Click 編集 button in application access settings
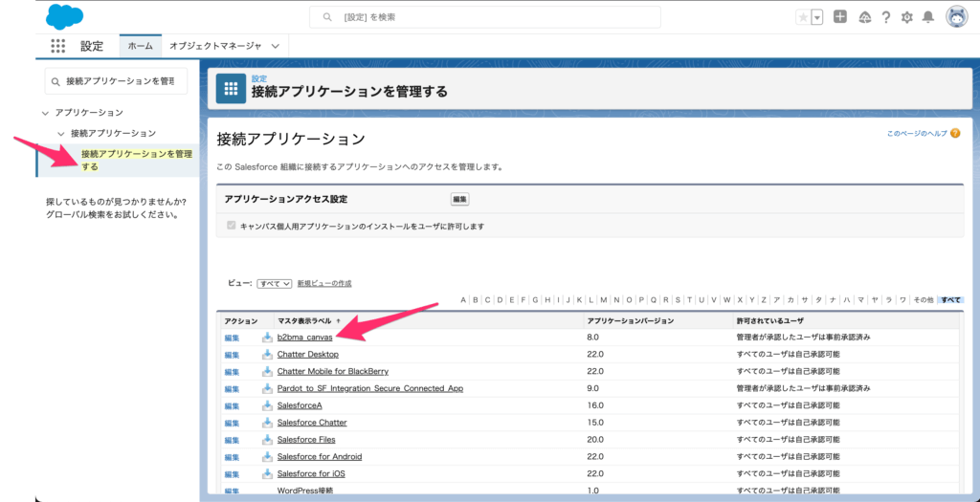 pos(459,199)
